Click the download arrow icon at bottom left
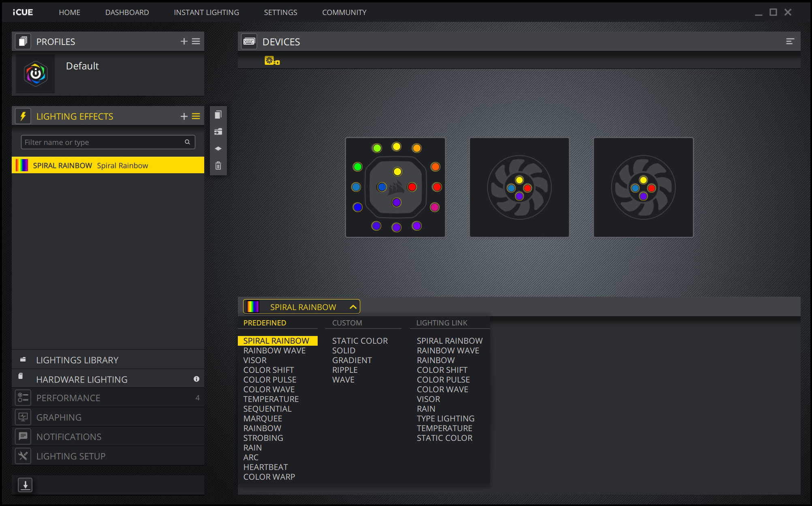The width and height of the screenshot is (812, 506). [x=25, y=485]
